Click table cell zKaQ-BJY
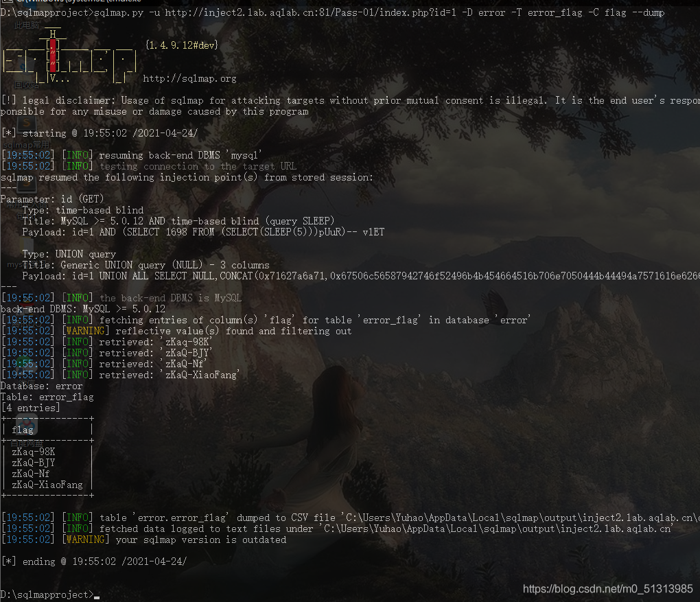This screenshot has width=700, height=602. pos(34,463)
